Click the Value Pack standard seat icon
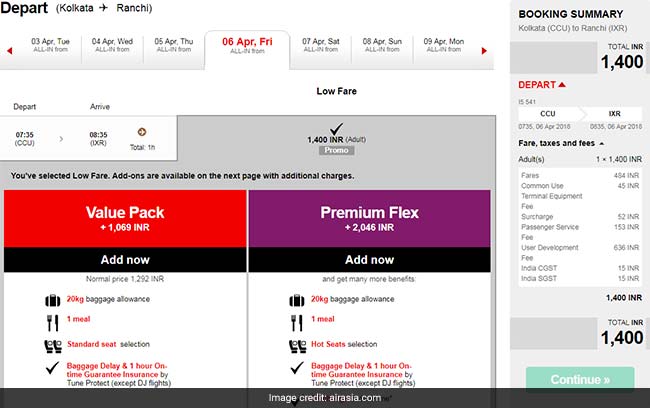Screen dimensions: 650x408 pyautogui.click(x=52, y=345)
